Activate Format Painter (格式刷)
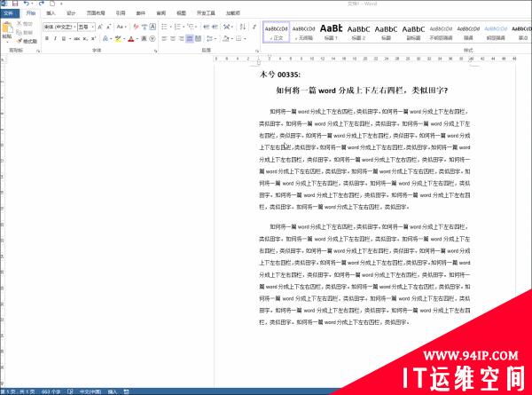This screenshot has width=532, height=395. tap(27, 41)
